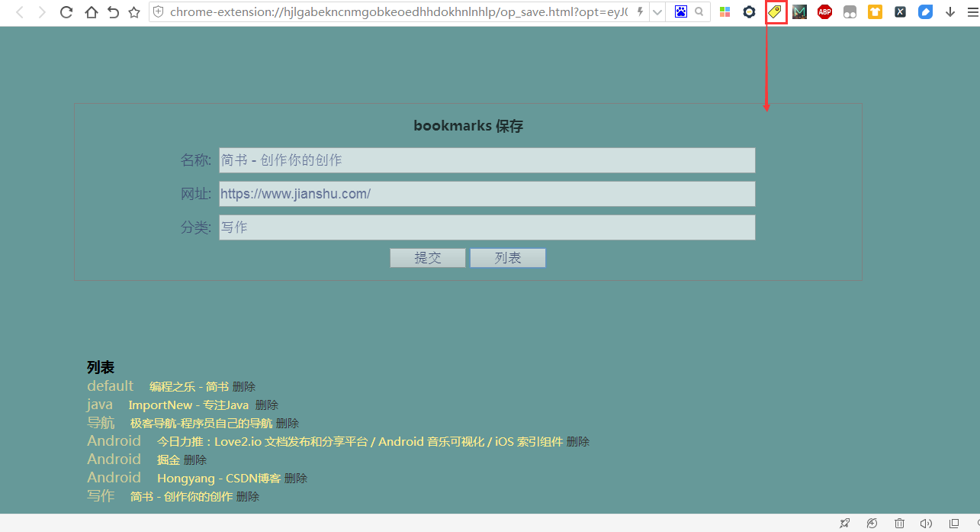Go forward to the next page
Viewport: 980px width, 532px height.
click(x=42, y=12)
